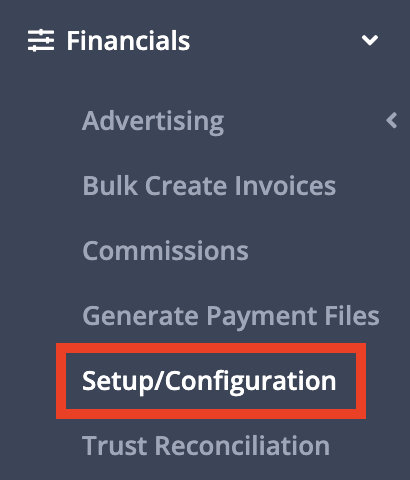Screen dimensions: 410x480
Task: Go to Commissions page
Action: point(165,251)
